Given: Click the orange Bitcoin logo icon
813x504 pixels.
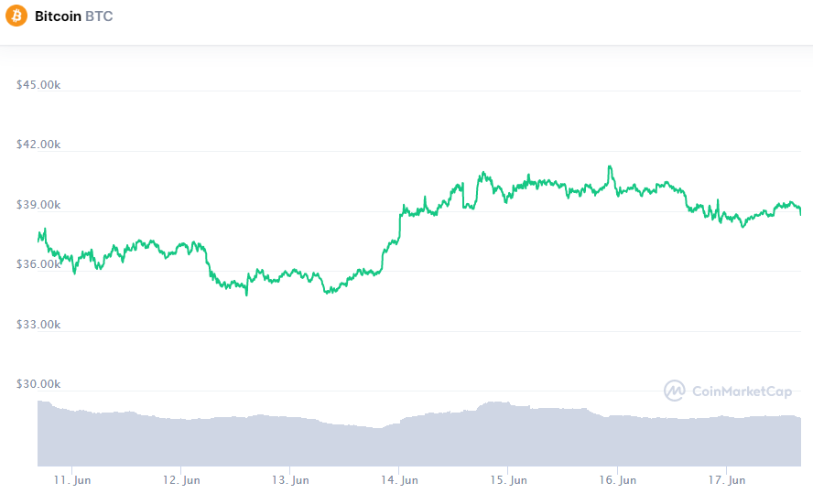Looking at the screenshot, I should (16, 16).
